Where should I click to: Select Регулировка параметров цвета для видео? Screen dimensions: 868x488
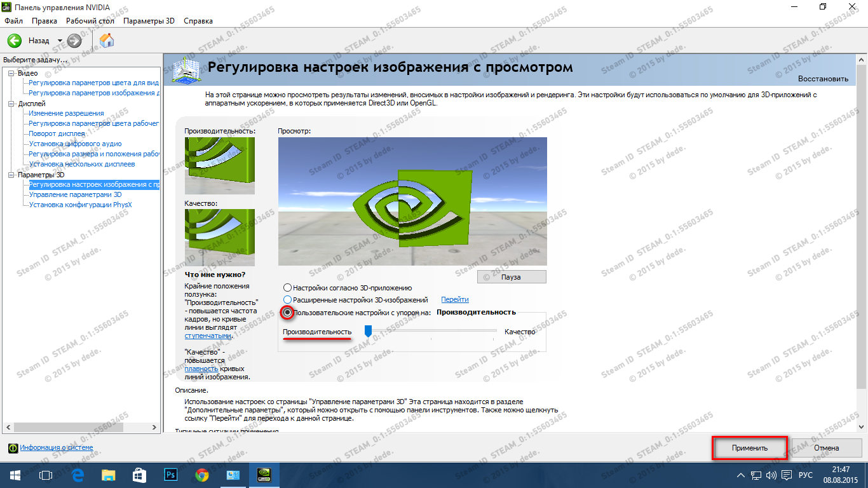coord(94,83)
